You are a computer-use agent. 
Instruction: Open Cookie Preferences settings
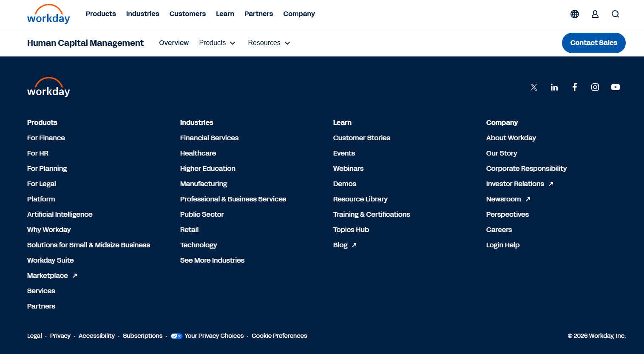279,336
